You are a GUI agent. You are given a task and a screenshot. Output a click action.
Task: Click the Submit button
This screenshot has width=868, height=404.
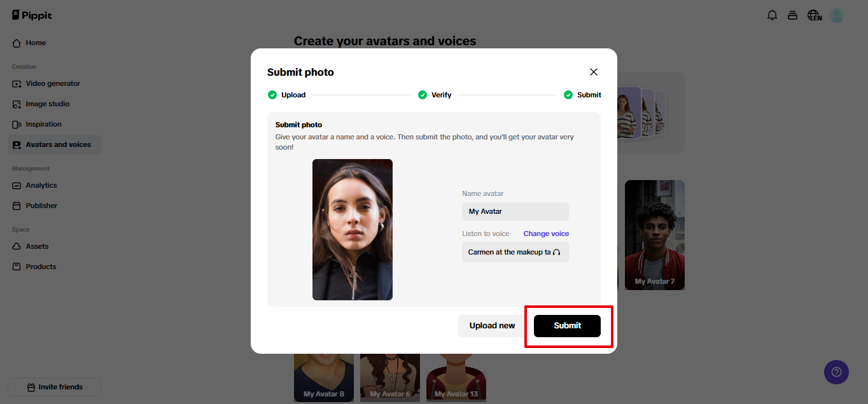567,326
